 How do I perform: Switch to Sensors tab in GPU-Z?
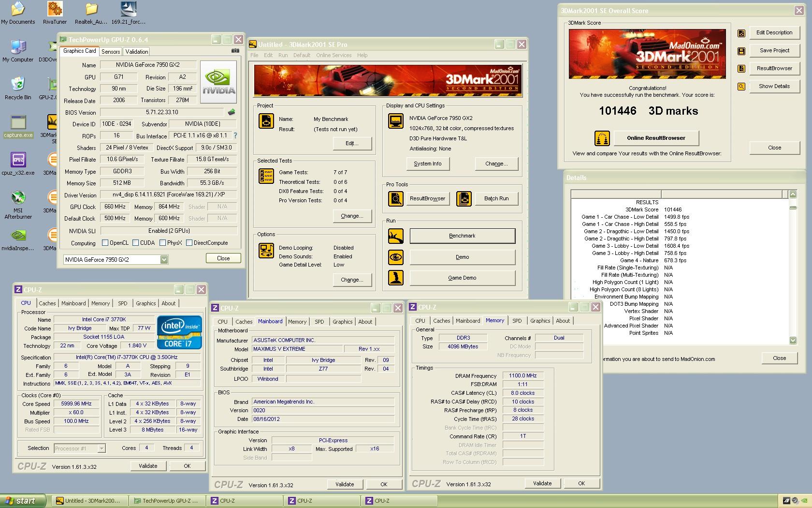tap(111, 52)
